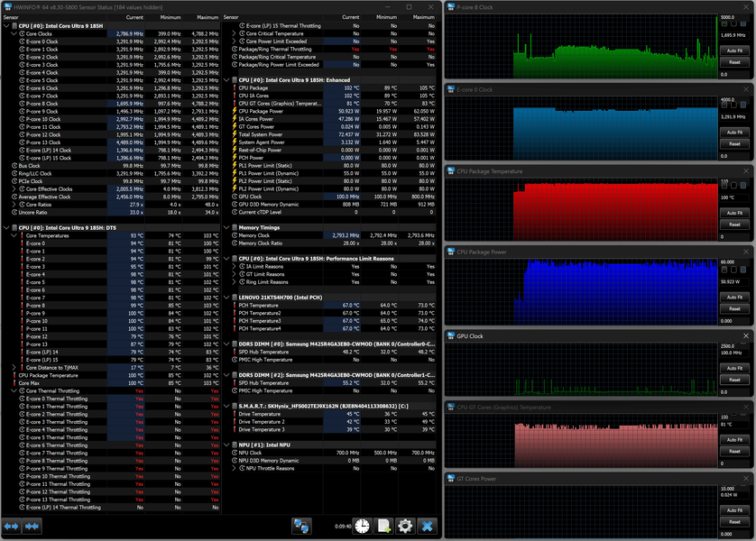This screenshot has height=541, width=756.
Task: Expand the Core Effective Clocks node
Action: pyautogui.click(x=14, y=188)
